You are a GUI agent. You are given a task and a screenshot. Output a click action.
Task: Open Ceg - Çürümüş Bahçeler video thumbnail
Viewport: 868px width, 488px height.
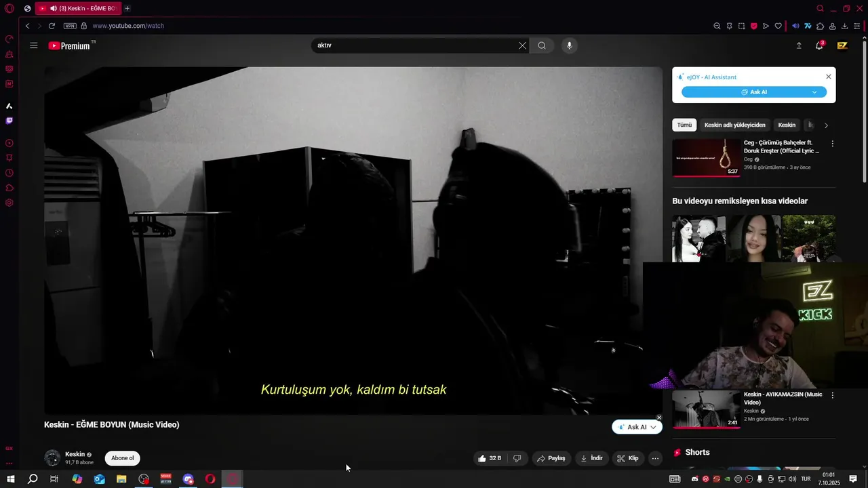click(x=706, y=158)
